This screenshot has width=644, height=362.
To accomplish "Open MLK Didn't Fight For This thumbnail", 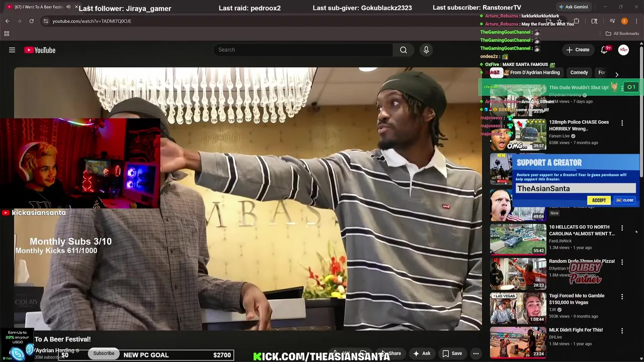I will (518, 343).
